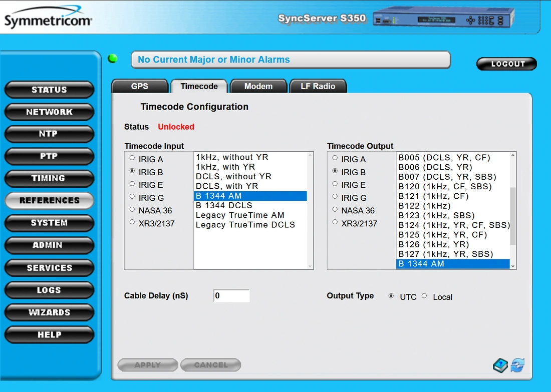This screenshot has width=551, height=392.
Task: Open the HELP menu
Action: tap(49, 335)
